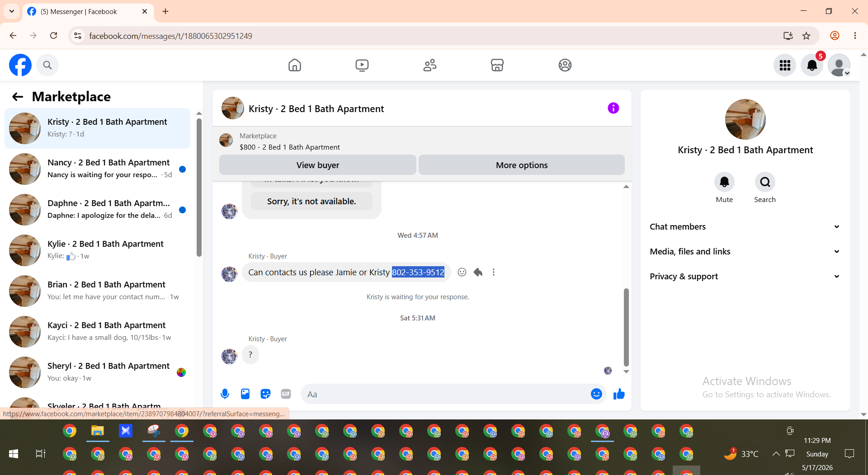Go to Home feed icon
This screenshot has height=475, width=868.
pyautogui.click(x=294, y=65)
